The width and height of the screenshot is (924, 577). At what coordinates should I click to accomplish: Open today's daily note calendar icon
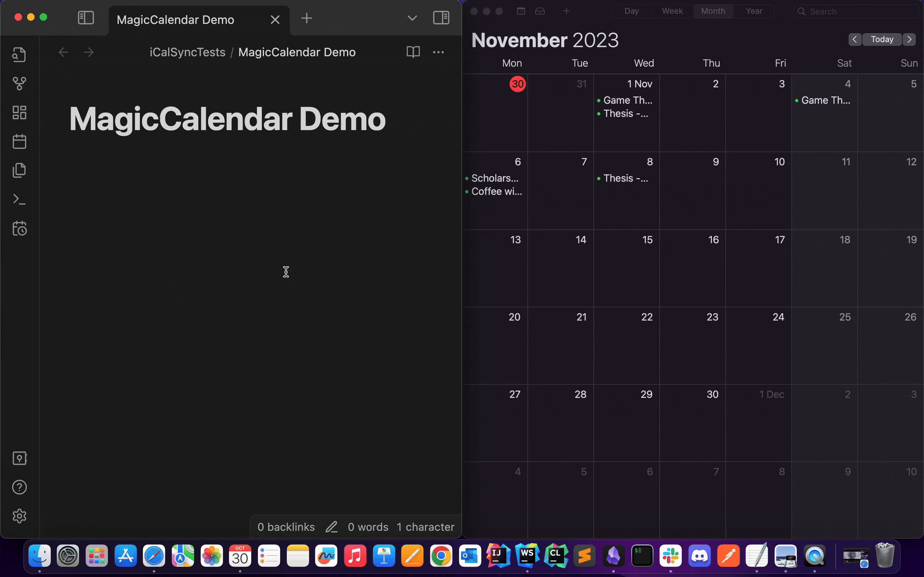(x=19, y=141)
